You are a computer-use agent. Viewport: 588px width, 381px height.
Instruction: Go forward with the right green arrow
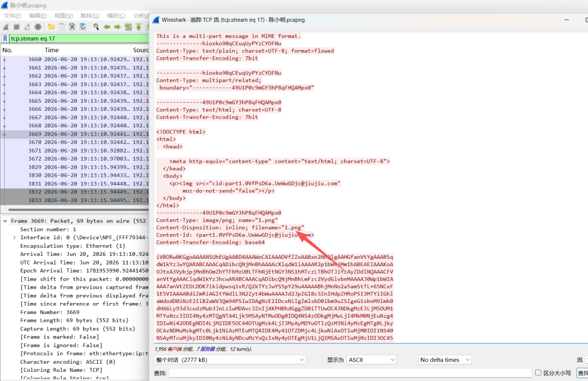tap(117, 27)
